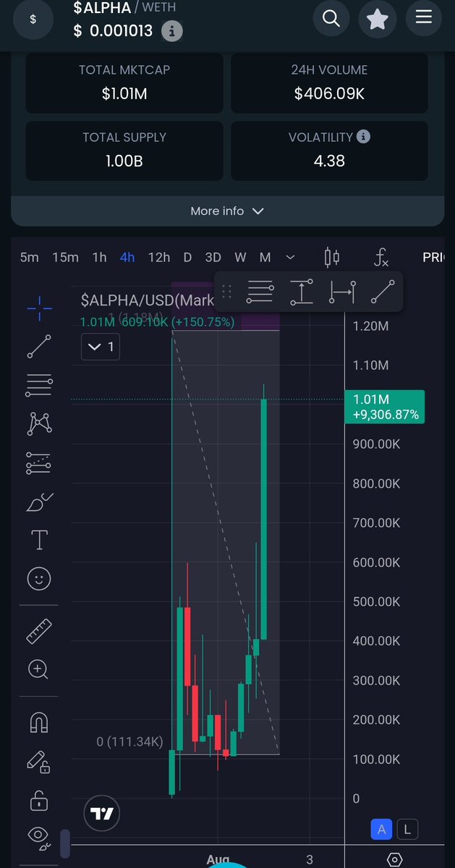The width and height of the screenshot is (455, 868).
Task: Select Fib retracement in floating toolbar
Action: (260, 291)
